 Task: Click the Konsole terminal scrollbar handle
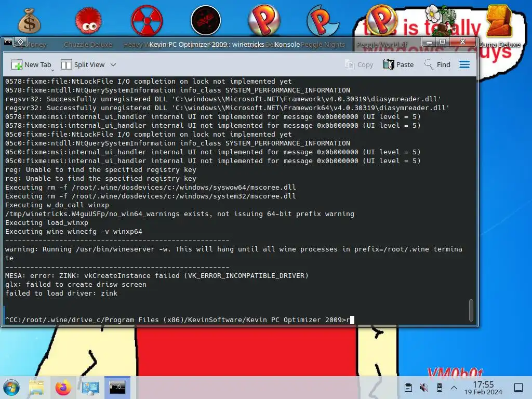471,310
